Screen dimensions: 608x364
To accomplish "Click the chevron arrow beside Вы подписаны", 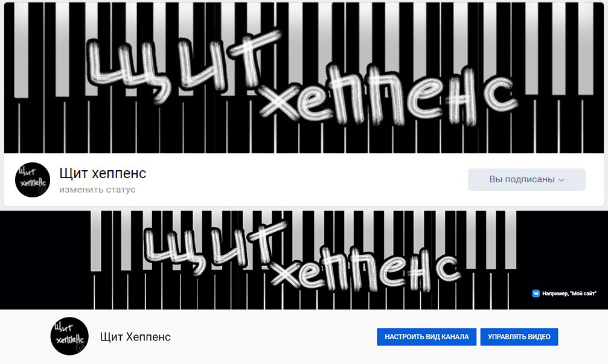I will [x=562, y=180].
